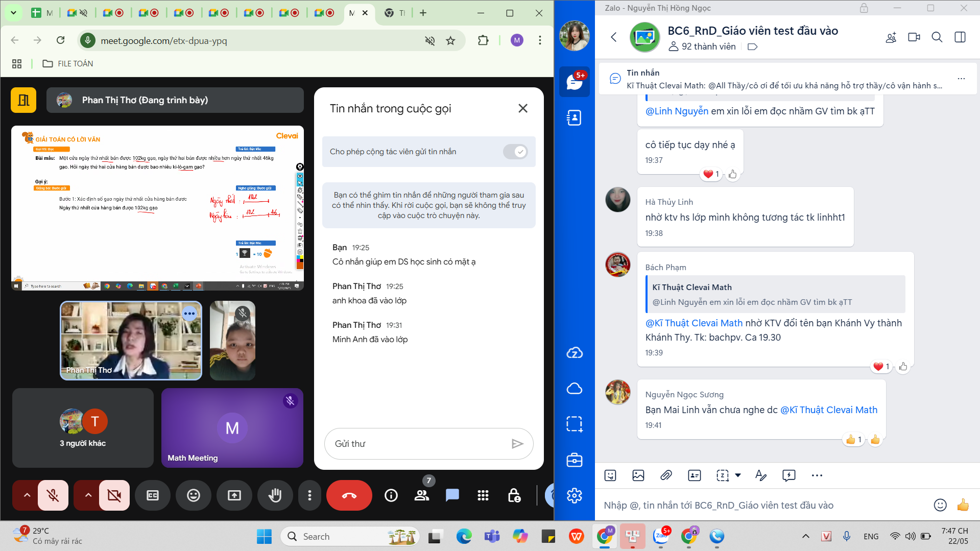
Task: Search messages in the Zalo conversation
Action: coord(937,37)
